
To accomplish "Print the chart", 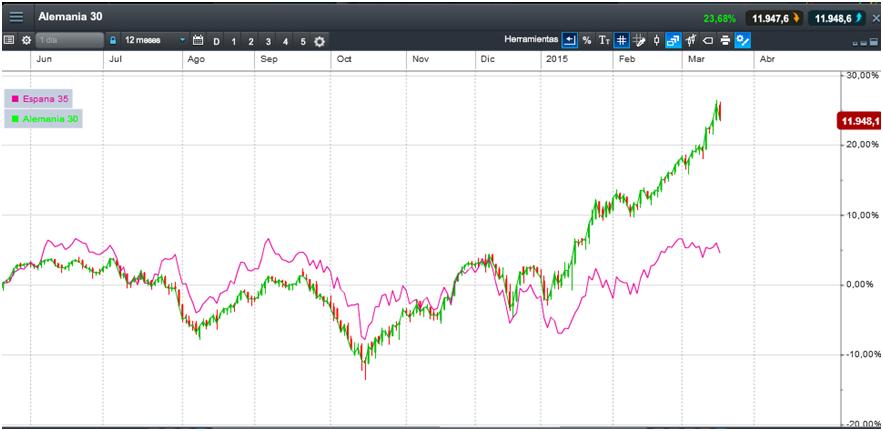I will [x=725, y=41].
